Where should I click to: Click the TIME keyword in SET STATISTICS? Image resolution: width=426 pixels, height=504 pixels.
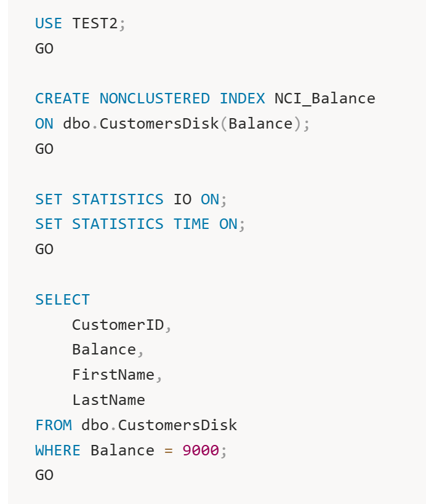point(191,224)
